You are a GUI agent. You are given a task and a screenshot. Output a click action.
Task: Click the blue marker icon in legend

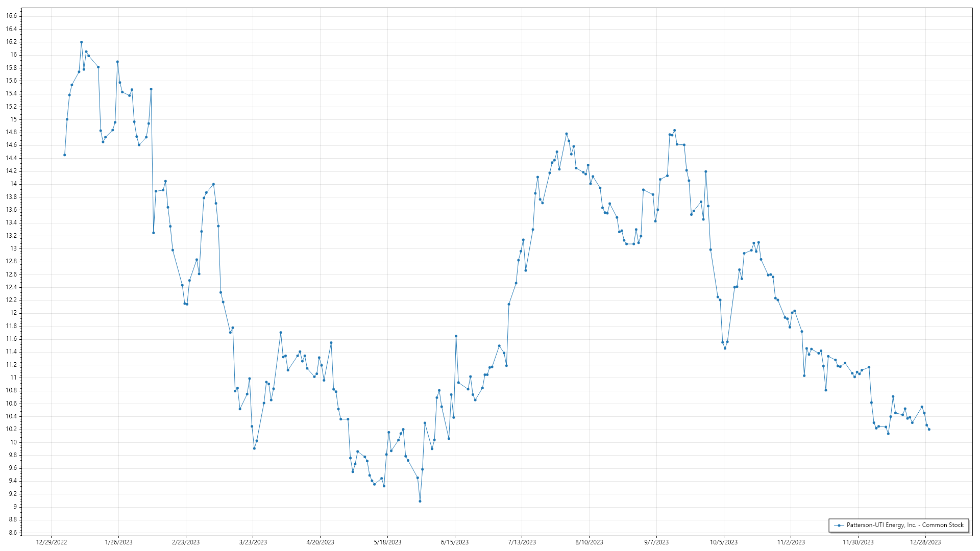click(x=839, y=525)
